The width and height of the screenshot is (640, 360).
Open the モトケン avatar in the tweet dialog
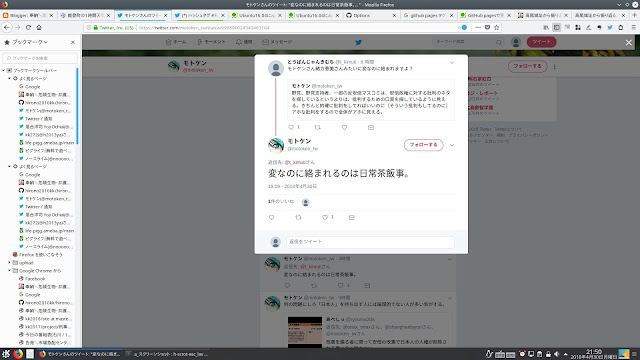(276, 145)
